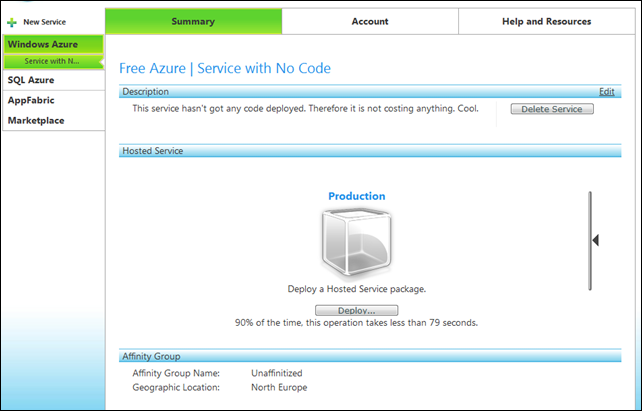Click the Hosted Service section header

(370, 151)
